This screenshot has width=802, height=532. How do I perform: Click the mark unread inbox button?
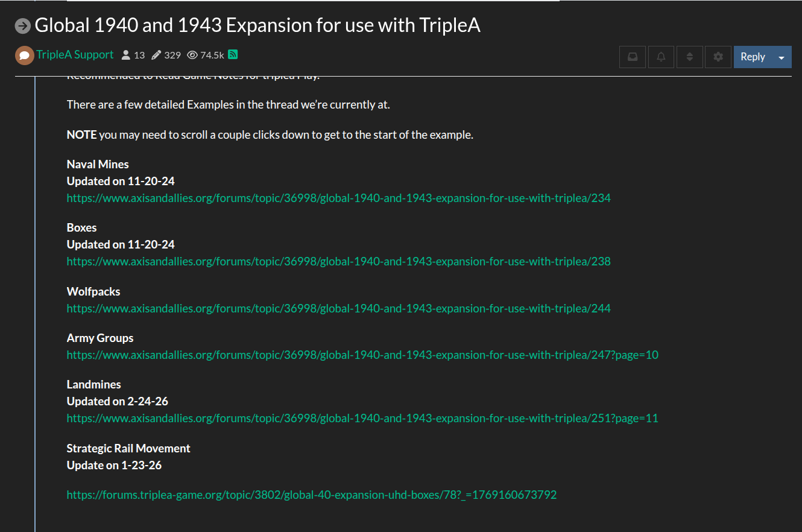(633, 57)
